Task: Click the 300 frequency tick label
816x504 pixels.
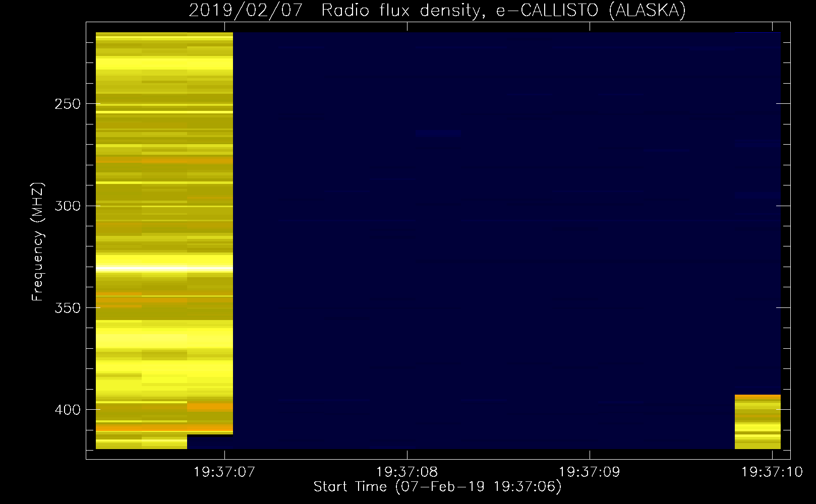Action: (68, 206)
